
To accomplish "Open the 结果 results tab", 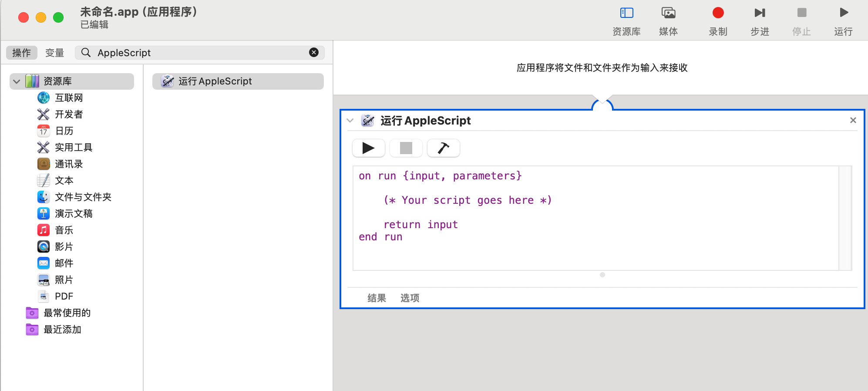I will (377, 298).
